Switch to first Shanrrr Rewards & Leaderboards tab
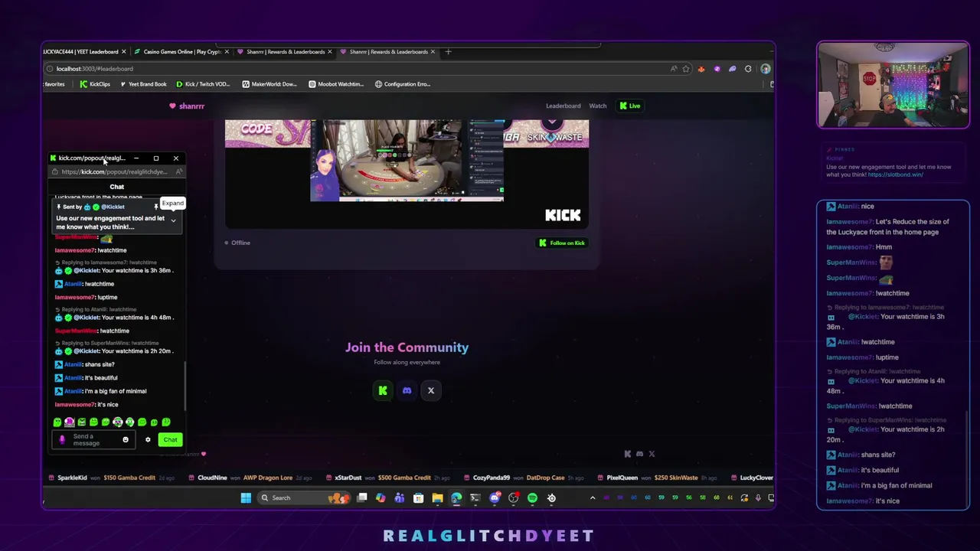 tap(283, 52)
